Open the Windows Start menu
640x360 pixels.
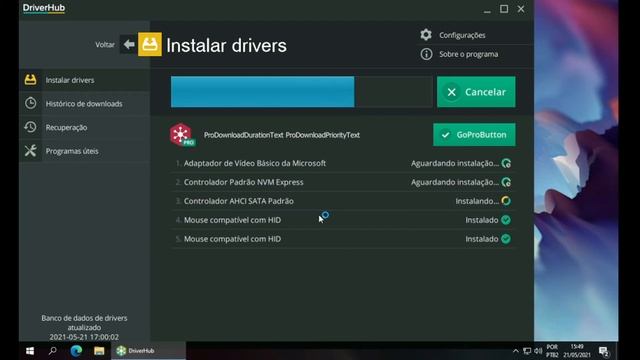click(30, 351)
